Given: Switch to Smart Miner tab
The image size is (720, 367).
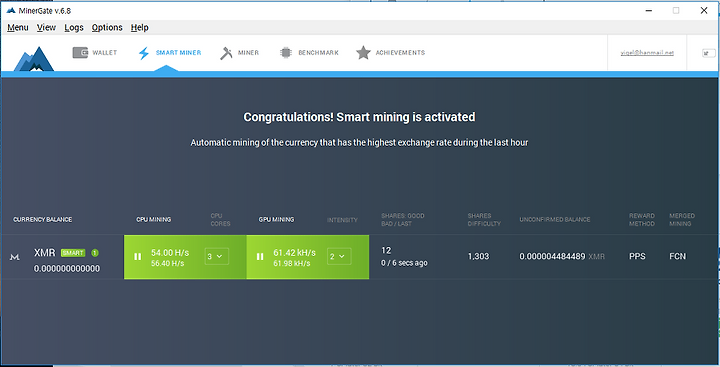Looking at the screenshot, I should pos(169,53).
